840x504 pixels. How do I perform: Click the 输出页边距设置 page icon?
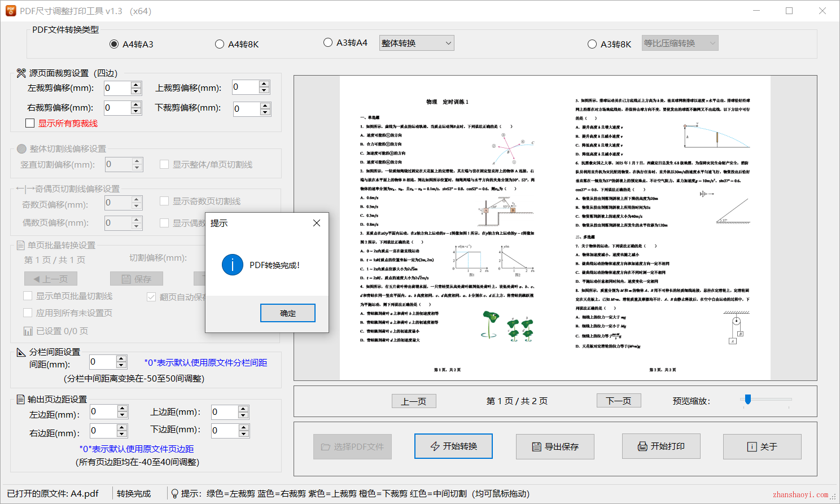(21, 400)
